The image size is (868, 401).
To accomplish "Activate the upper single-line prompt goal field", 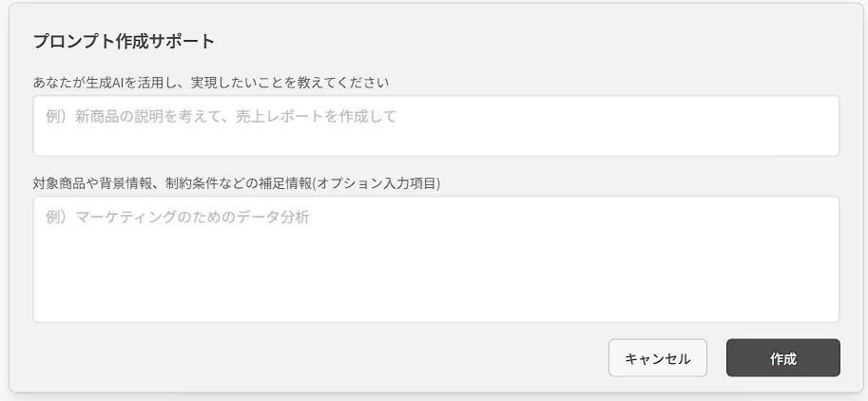I will [x=435, y=125].
